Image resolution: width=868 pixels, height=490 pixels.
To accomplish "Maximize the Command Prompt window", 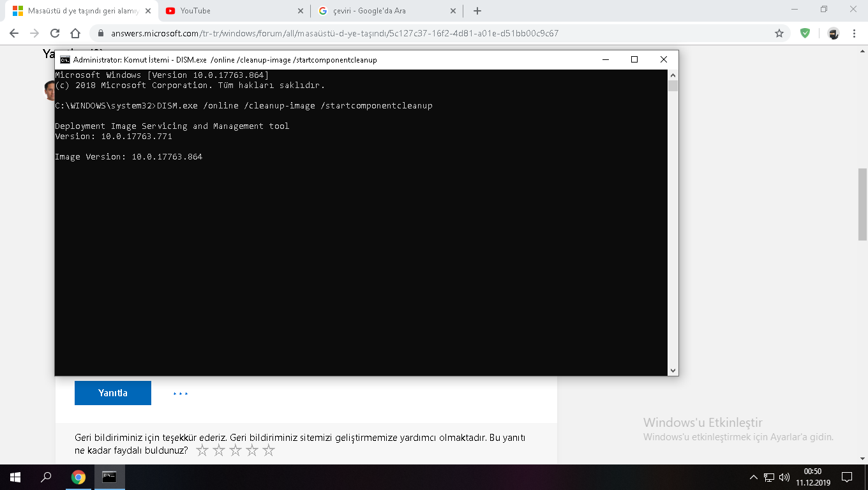I will point(634,59).
